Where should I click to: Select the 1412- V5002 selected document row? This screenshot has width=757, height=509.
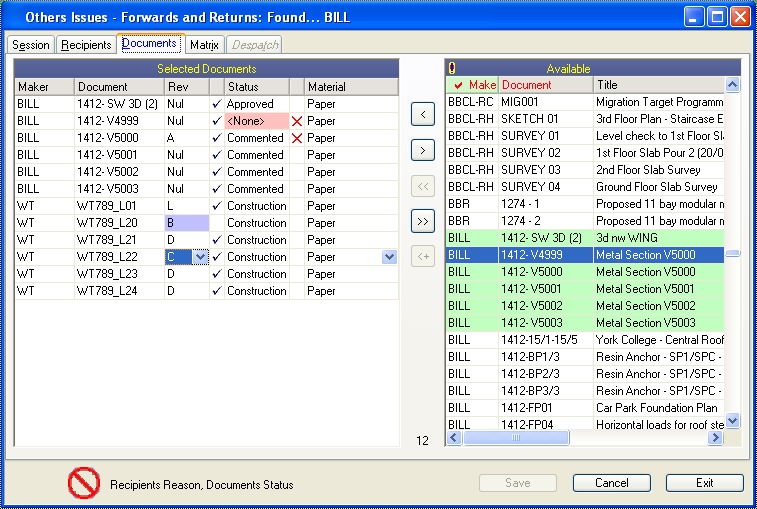point(207,171)
